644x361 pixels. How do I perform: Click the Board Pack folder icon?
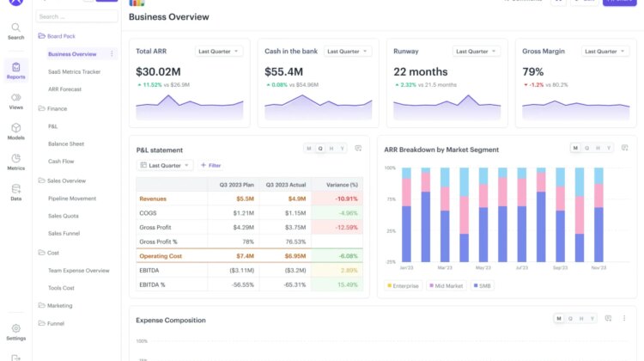41,36
